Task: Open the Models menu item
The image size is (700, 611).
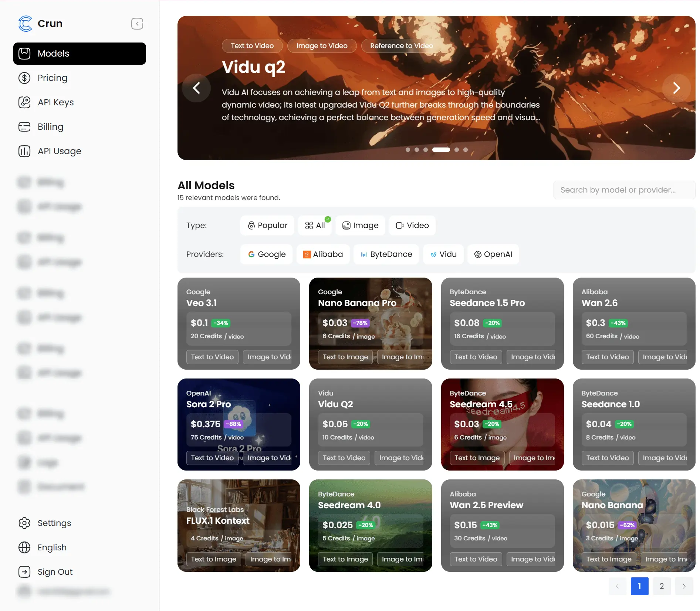Action: pos(80,54)
